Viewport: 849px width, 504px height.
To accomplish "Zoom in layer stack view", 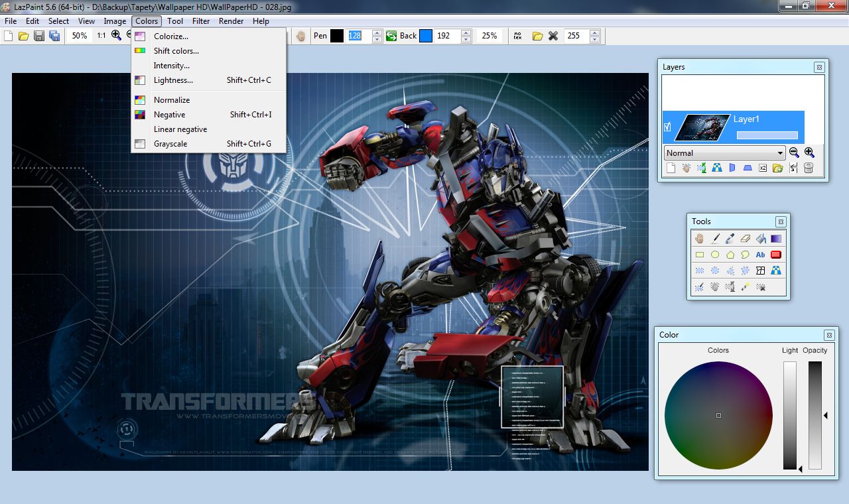I will 809,153.
